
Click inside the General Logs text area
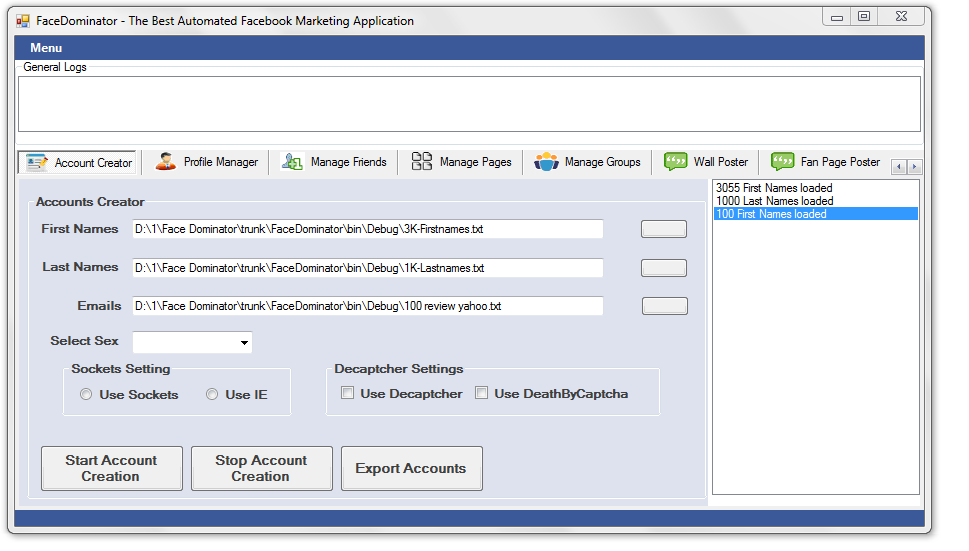(x=469, y=104)
